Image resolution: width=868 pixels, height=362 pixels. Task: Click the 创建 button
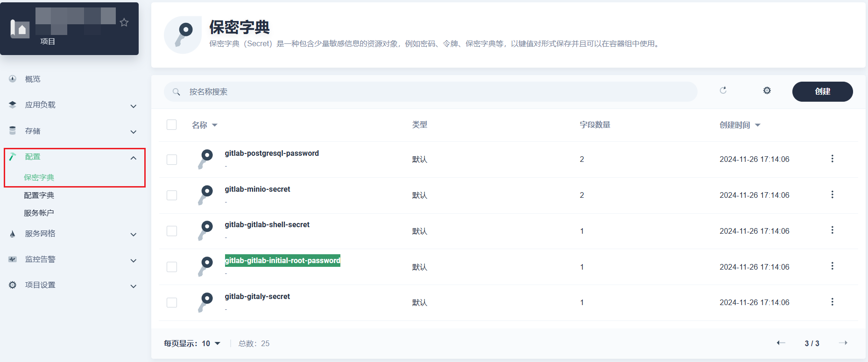pyautogui.click(x=822, y=91)
